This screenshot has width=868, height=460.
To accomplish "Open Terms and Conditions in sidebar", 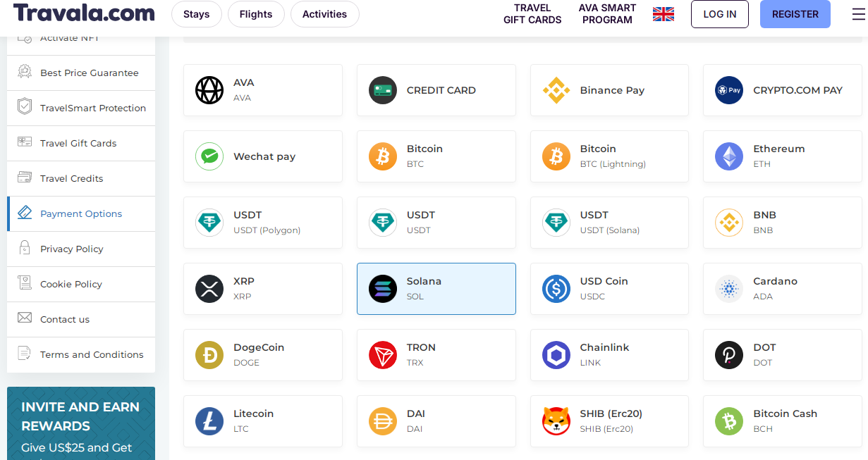I will point(81,355).
